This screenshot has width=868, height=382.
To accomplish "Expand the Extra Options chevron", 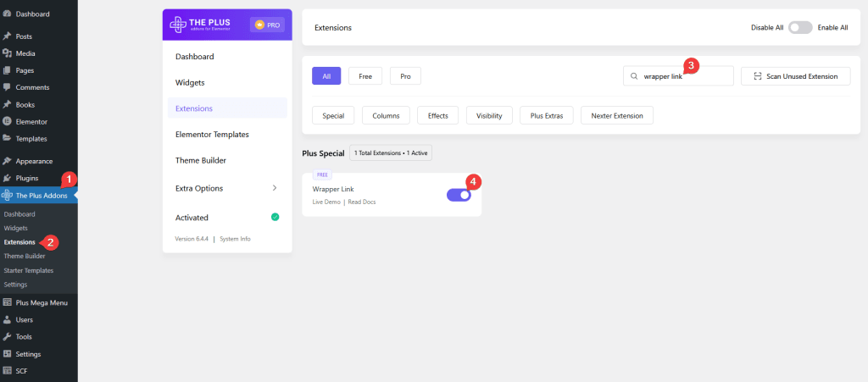I will pos(275,188).
